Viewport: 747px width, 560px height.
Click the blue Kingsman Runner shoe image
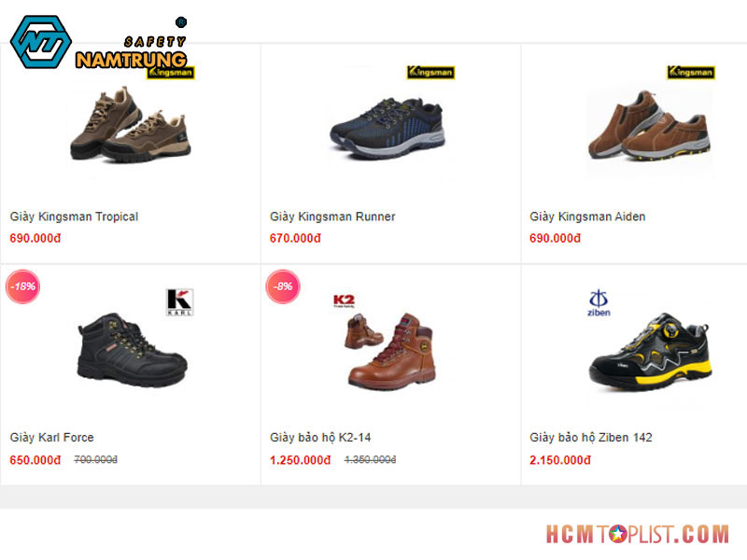click(x=388, y=128)
